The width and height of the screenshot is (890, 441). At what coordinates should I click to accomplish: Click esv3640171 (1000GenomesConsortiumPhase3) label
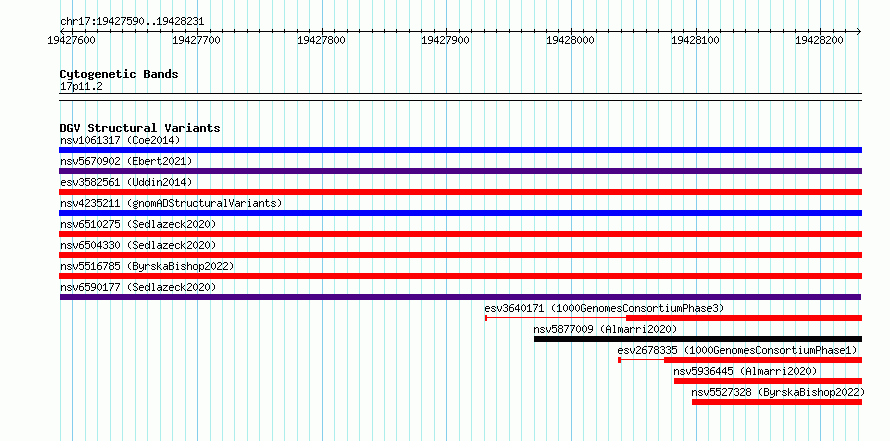(604, 308)
